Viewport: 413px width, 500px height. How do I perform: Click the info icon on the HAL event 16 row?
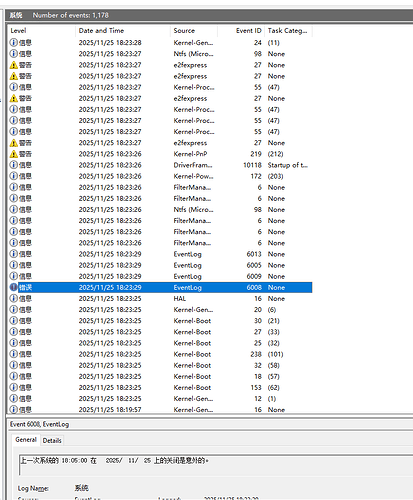[x=13, y=298]
